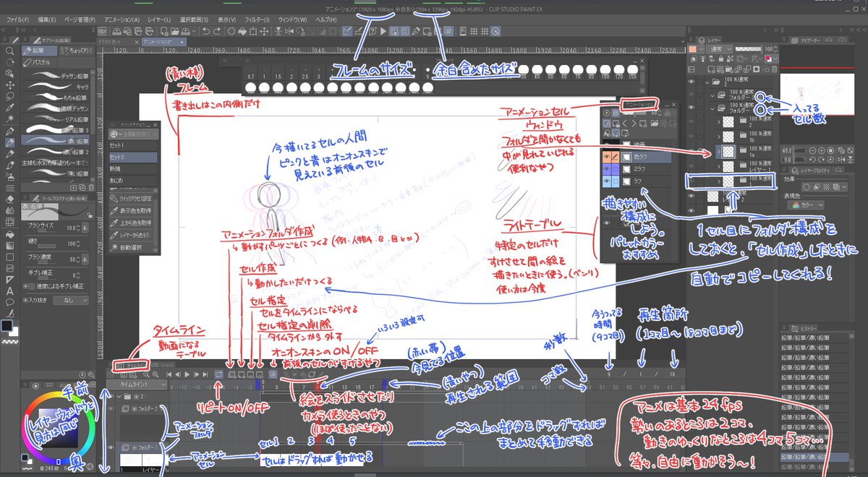Toggle loop playback in the timeline

point(218,374)
